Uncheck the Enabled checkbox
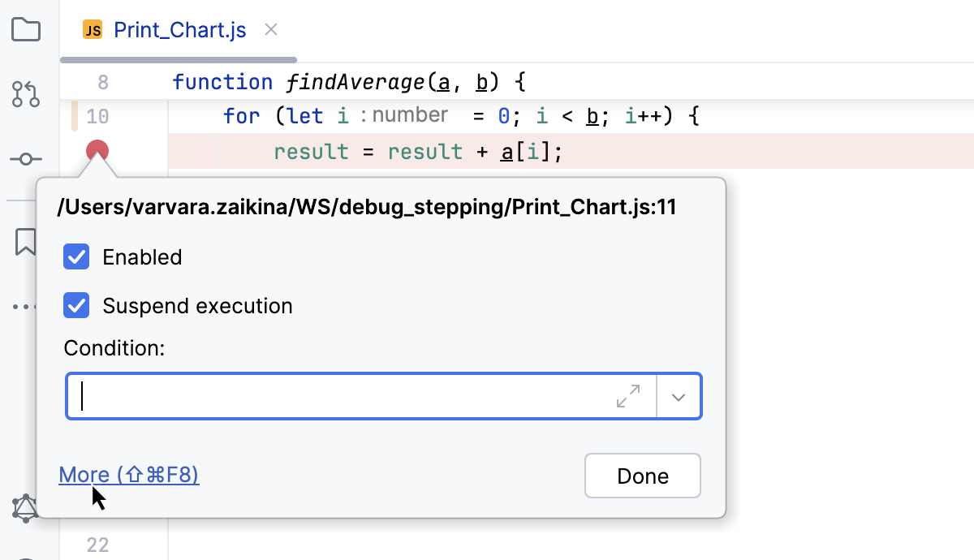 [x=75, y=256]
